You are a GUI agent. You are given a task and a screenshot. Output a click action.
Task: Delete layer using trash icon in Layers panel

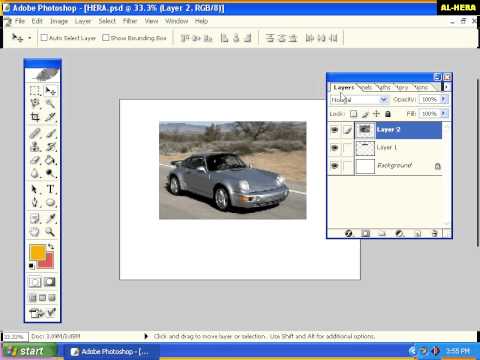click(x=434, y=233)
